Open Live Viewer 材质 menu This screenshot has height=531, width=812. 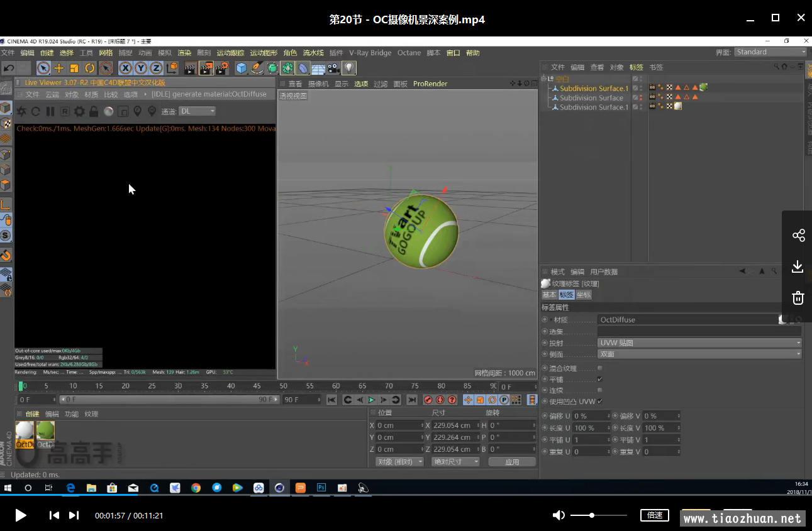tap(91, 94)
